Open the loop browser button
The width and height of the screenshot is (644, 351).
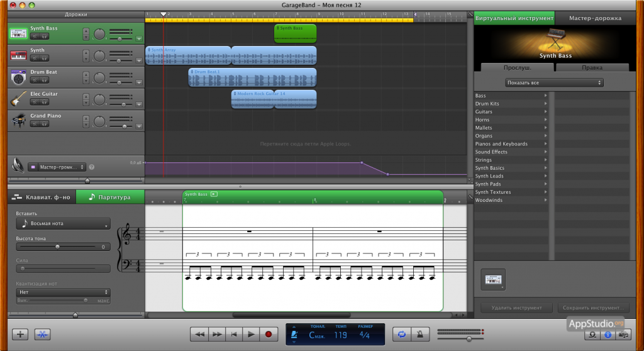(x=592, y=335)
